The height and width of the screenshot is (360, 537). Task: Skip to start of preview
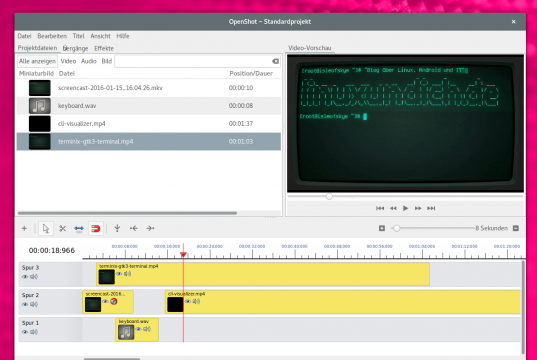coord(380,208)
